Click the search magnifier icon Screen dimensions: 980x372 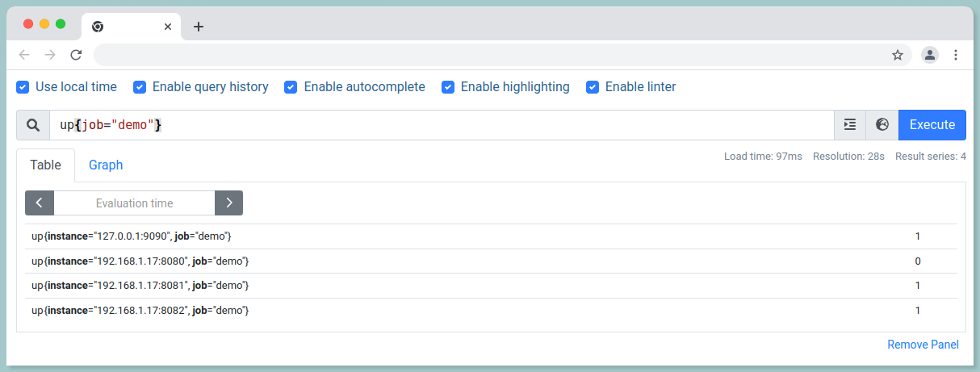pos(33,125)
